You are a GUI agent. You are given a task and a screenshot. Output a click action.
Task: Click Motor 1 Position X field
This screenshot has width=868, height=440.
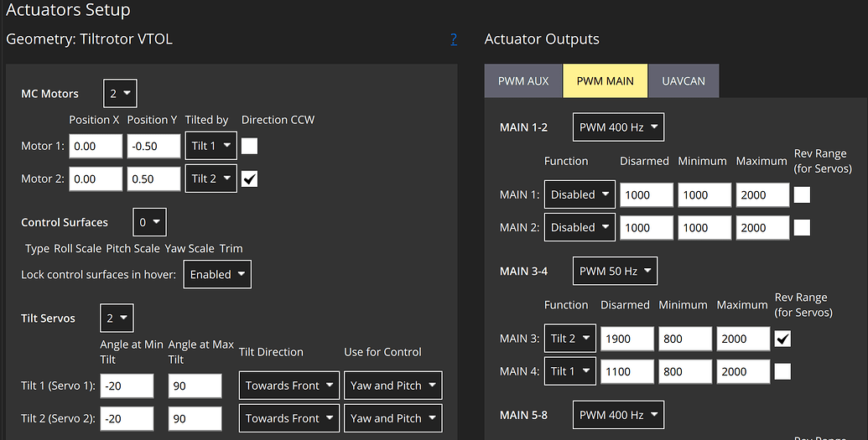point(96,146)
